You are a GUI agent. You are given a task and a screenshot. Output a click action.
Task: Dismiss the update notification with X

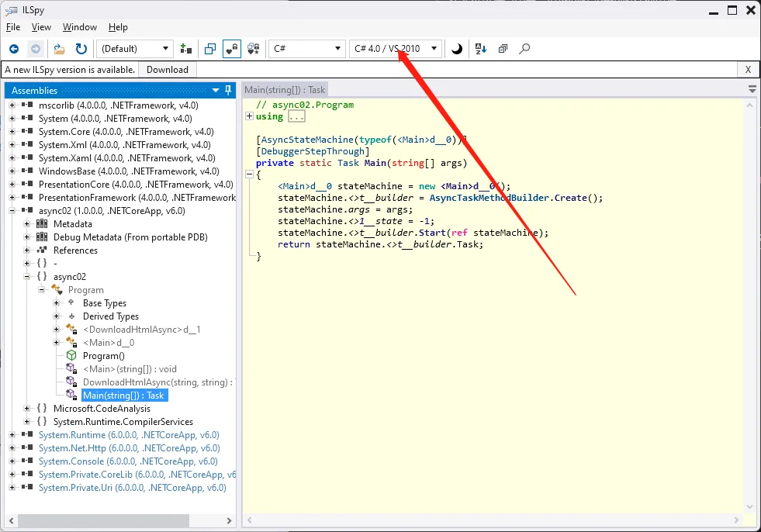748,70
